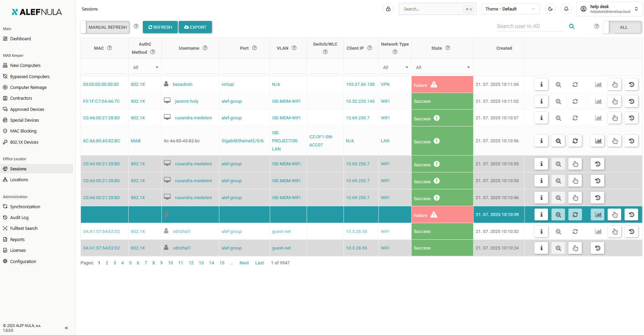Click the search magnifier next to AD search

[572, 26]
